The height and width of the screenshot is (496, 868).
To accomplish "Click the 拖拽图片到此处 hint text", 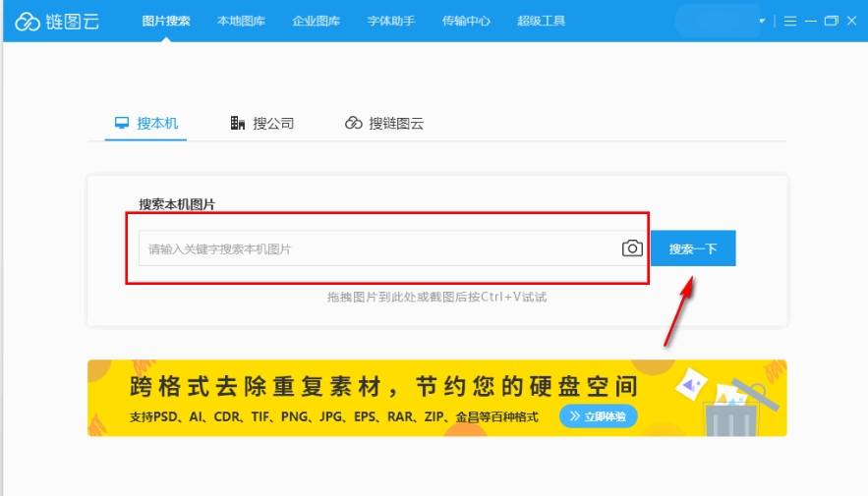I will pyautogui.click(x=436, y=297).
